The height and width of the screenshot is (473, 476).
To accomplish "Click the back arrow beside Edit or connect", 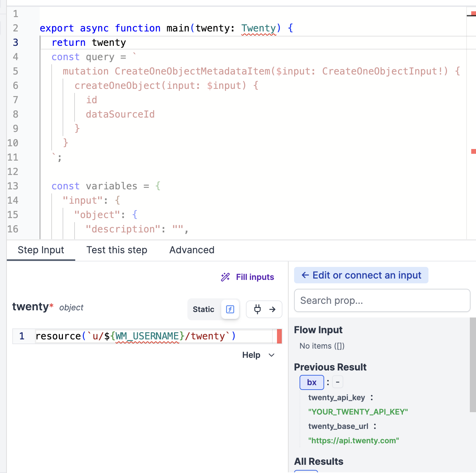I will (x=305, y=275).
